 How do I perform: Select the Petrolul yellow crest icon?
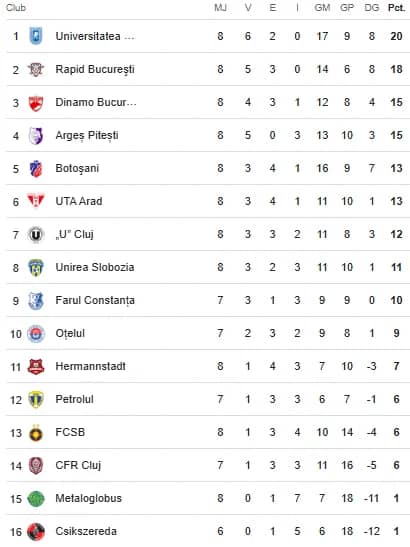[36, 399]
